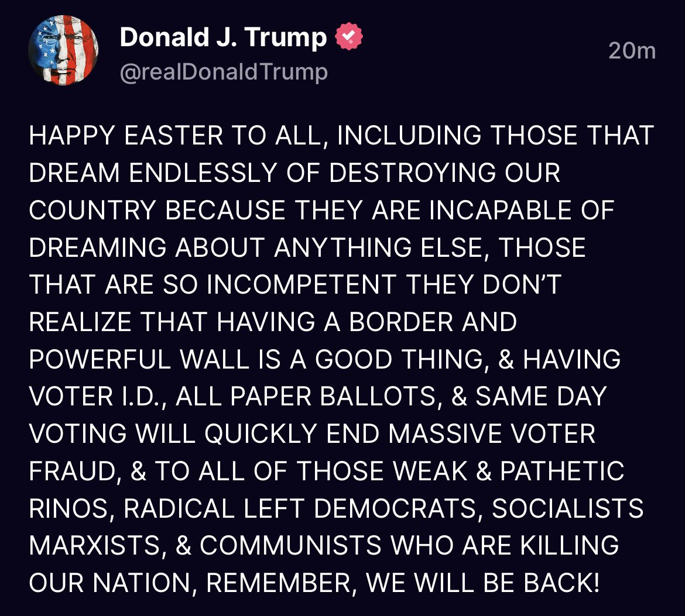Click the word MARXISTS in the post
The image size is (685, 616).
94,546
